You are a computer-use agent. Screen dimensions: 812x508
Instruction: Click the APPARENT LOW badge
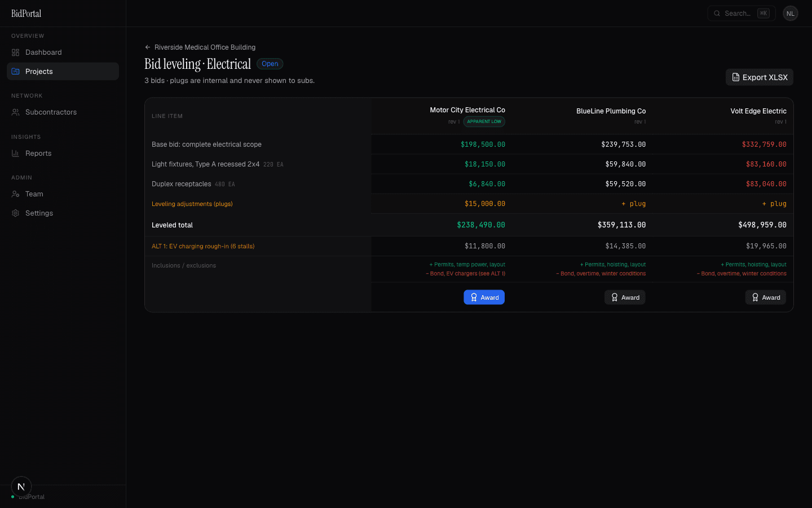(x=484, y=122)
